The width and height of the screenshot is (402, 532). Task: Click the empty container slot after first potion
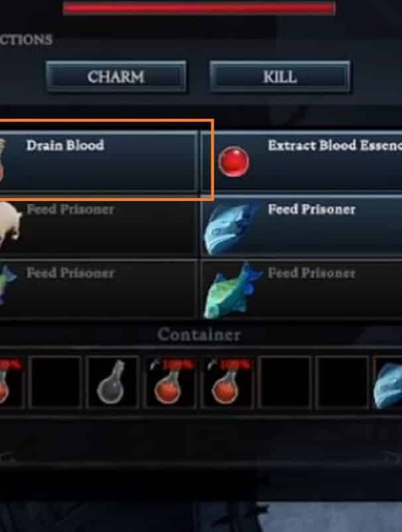pos(55,382)
